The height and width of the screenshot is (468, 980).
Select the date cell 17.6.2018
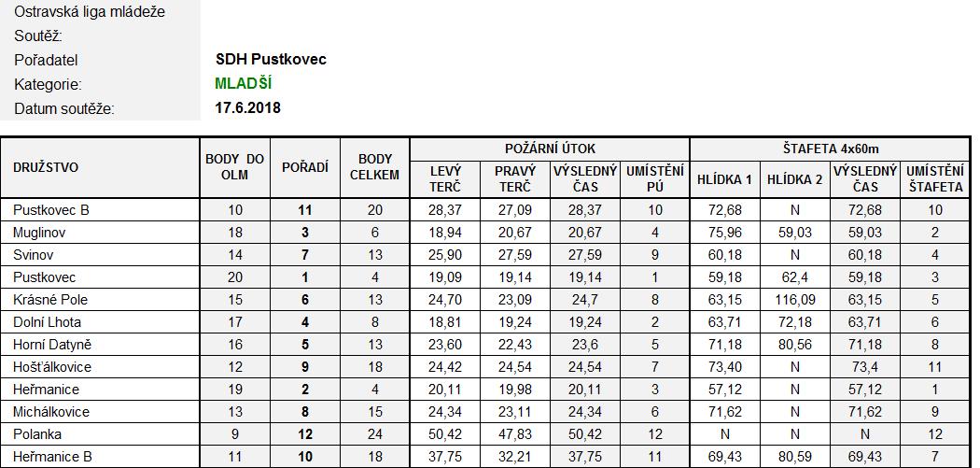(247, 107)
